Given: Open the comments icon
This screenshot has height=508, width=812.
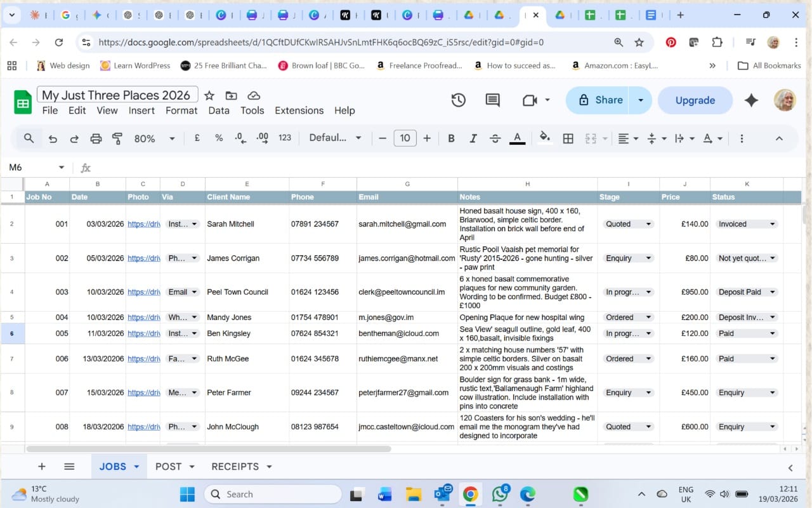Looking at the screenshot, I should (492, 100).
